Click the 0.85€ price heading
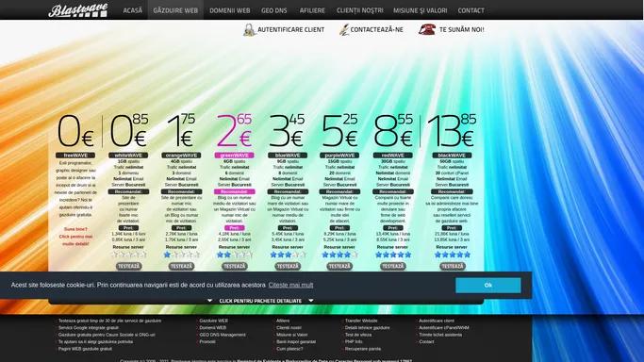The image size is (644, 362). point(128,131)
